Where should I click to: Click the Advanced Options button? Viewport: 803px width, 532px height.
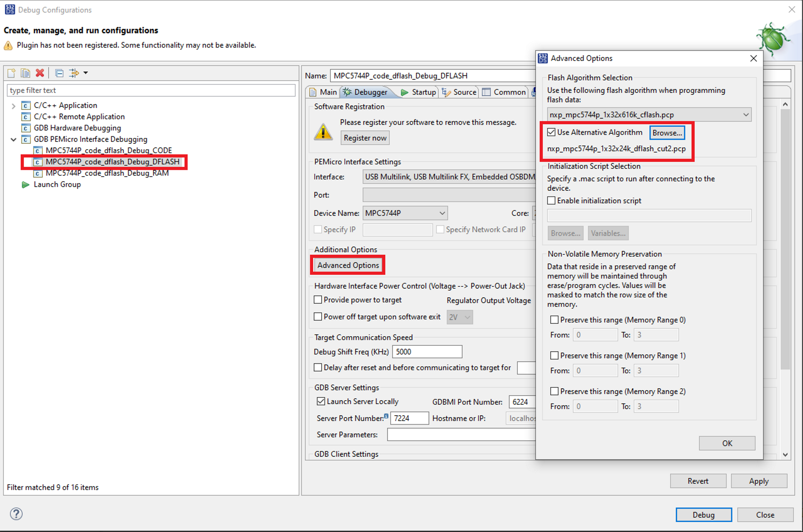tap(348, 265)
